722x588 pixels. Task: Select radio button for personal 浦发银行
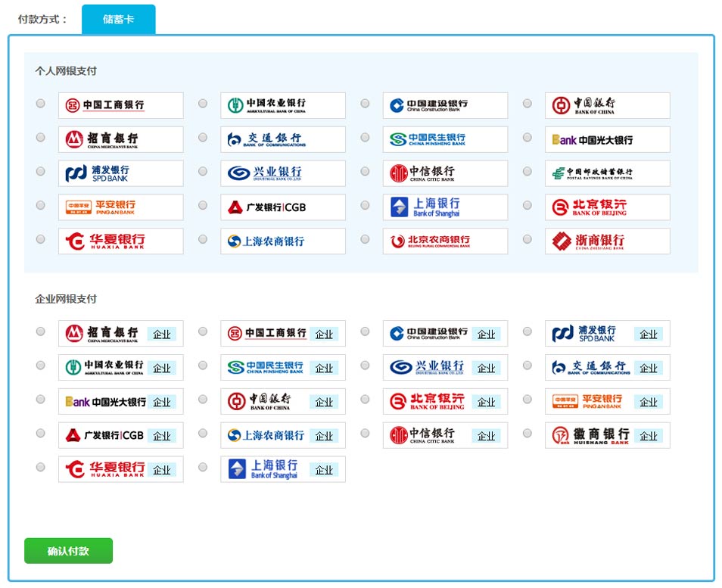click(x=41, y=171)
